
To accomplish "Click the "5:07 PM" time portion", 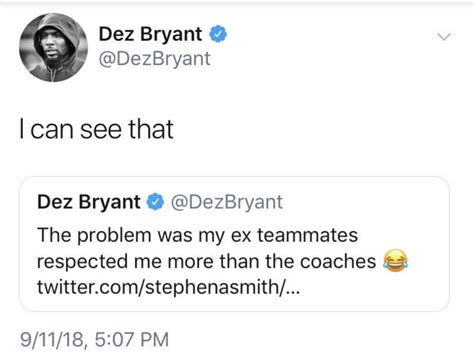I will (x=132, y=339).
